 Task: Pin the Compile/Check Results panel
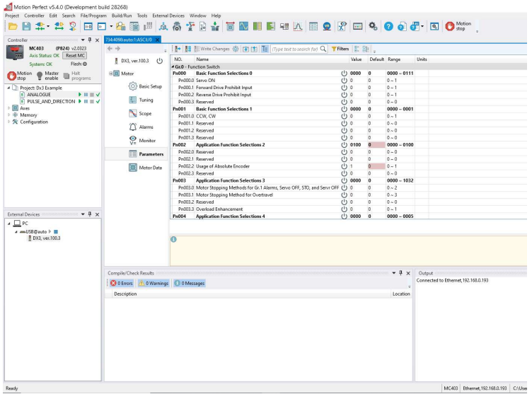click(x=400, y=273)
